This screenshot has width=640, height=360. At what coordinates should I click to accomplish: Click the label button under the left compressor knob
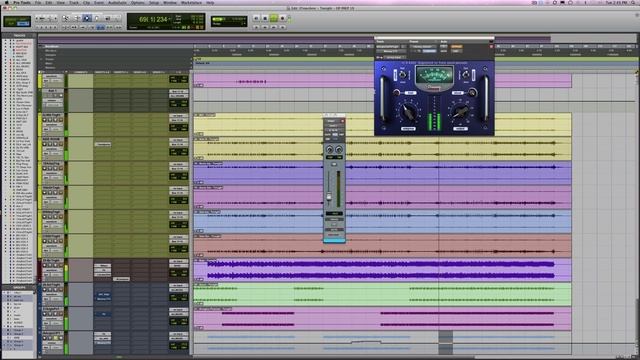coord(408,129)
